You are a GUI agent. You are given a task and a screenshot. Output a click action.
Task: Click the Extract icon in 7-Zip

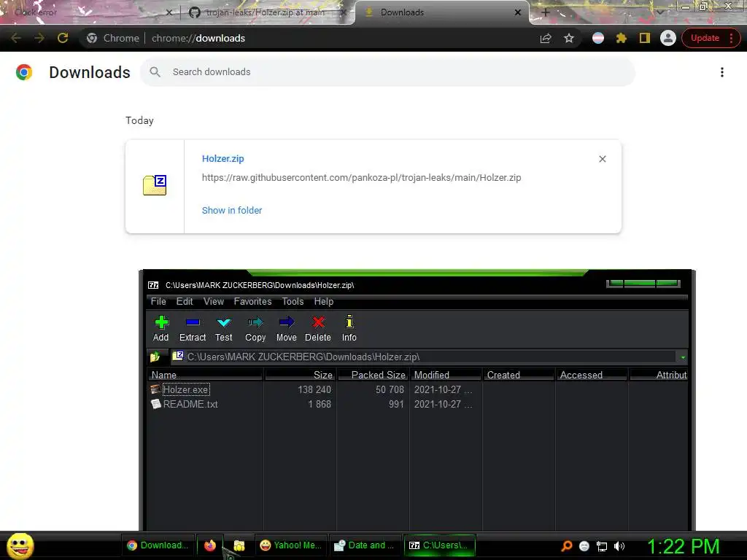193,329
